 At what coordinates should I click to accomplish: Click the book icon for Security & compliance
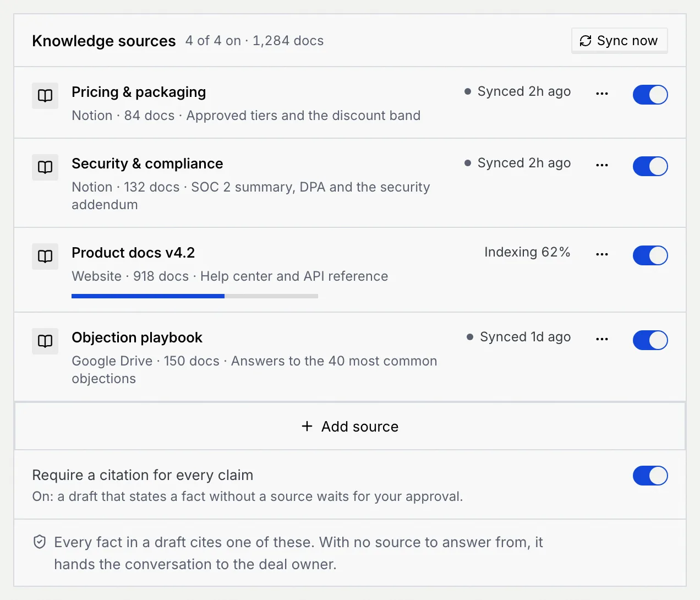45,167
